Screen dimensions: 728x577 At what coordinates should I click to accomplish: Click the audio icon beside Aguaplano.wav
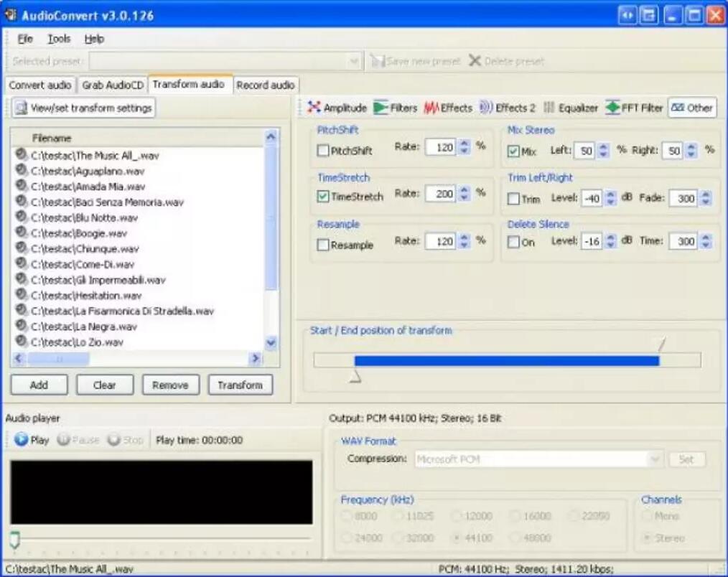click(21, 170)
